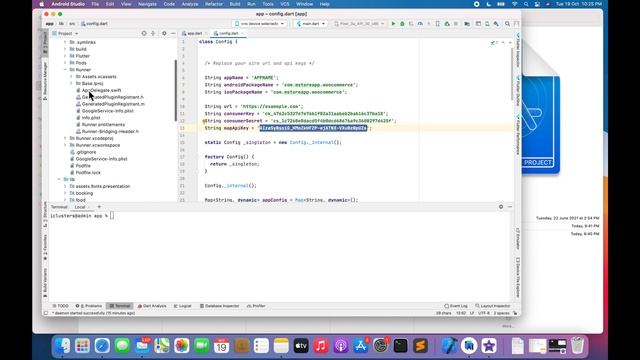Click the locate file target icon in Project panel
The height and width of the screenshot is (360, 640).
point(144,33)
